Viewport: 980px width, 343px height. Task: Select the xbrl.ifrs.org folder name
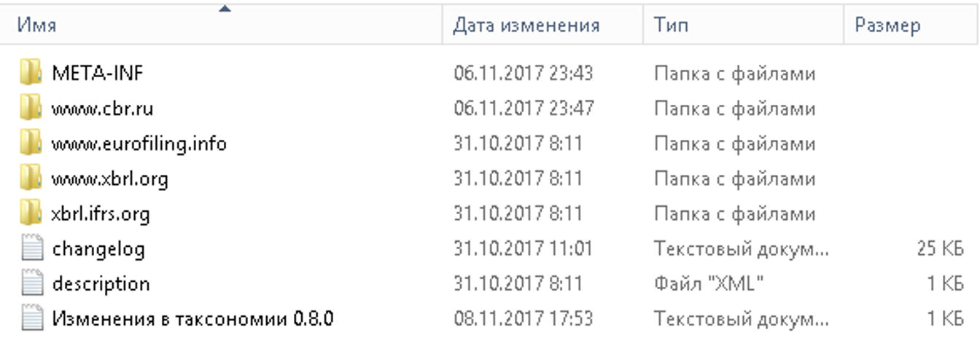click(x=101, y=213)
